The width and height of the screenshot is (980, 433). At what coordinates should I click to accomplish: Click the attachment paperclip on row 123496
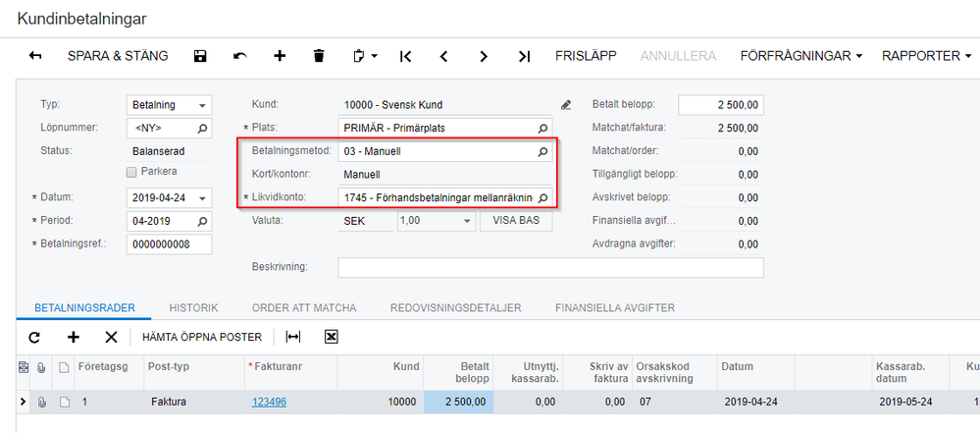pyautogui.click(x=42, y=403)
